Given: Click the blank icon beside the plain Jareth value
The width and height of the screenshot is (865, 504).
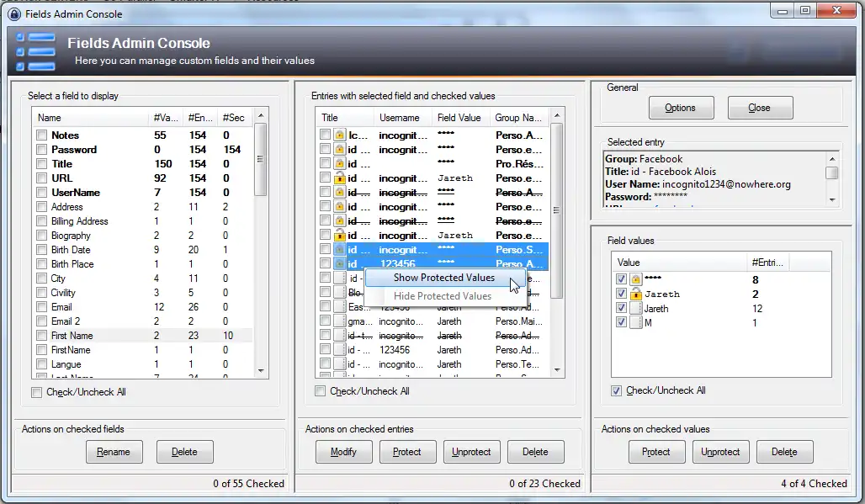Looking at the screenshot, I should [635, 308].
